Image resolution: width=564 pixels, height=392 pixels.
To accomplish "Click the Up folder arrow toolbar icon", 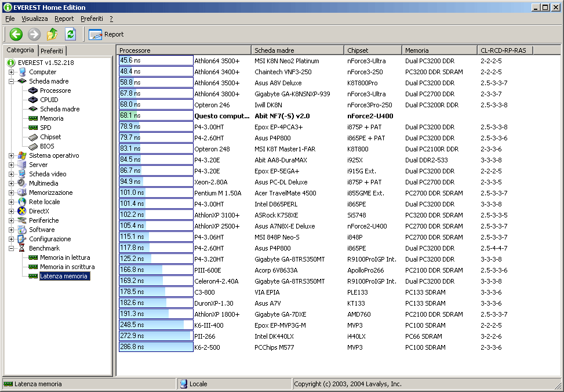I will (52, 34).
